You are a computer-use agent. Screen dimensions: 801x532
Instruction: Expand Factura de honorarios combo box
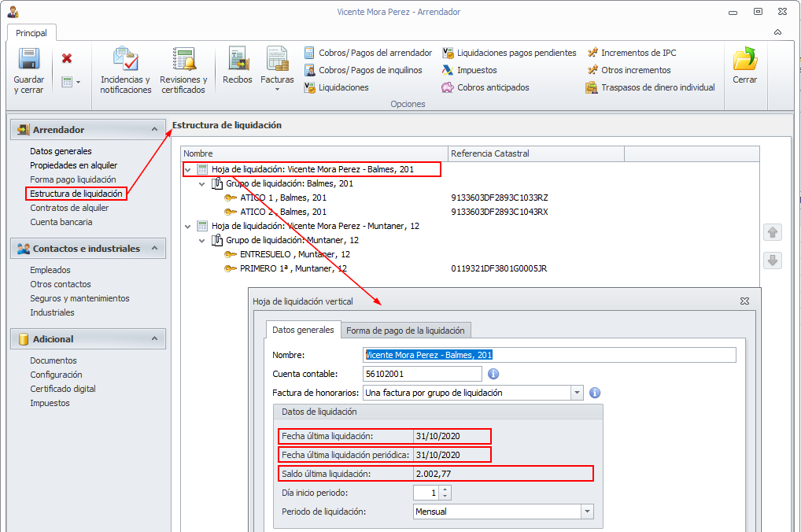click(x=577, y=393)
